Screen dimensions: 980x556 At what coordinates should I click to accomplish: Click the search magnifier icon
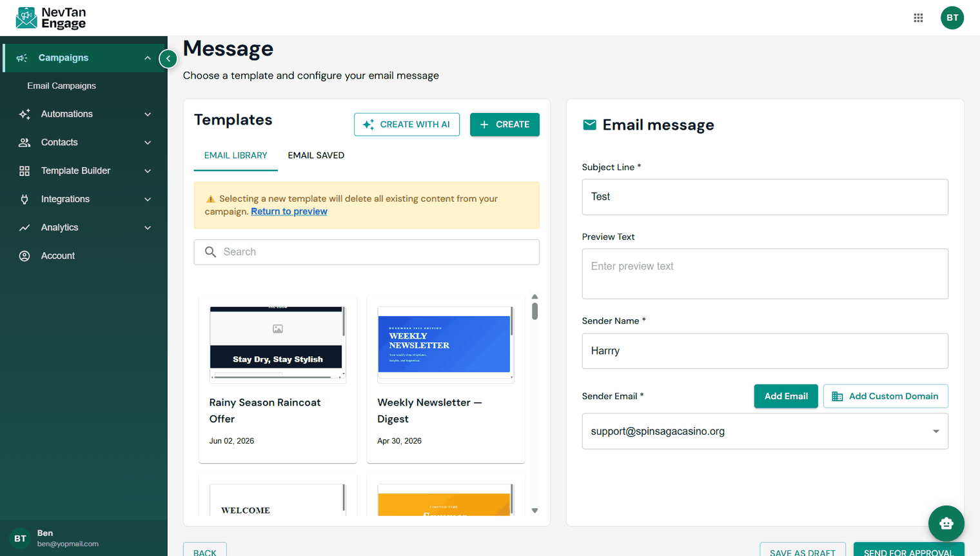[x=210, y=252]
